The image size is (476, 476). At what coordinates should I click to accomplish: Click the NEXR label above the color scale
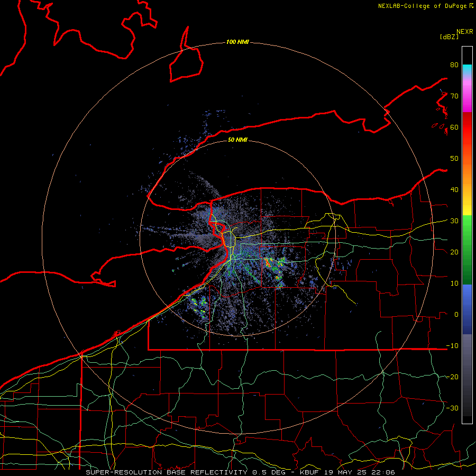point(465,32)
